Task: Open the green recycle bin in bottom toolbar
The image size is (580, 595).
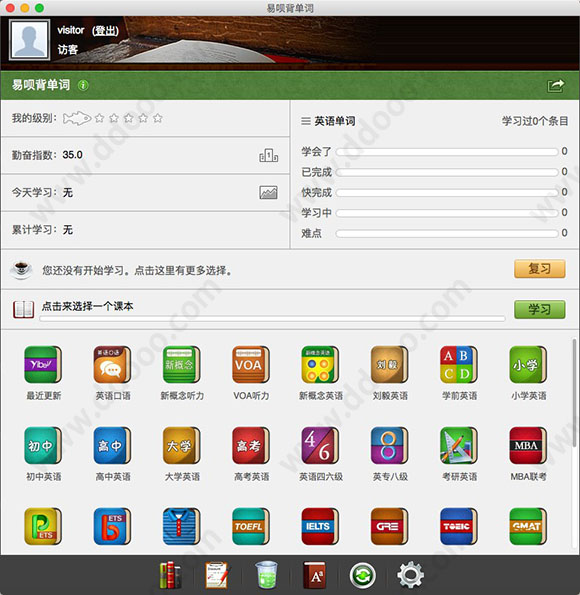Action: click(266, 575)
